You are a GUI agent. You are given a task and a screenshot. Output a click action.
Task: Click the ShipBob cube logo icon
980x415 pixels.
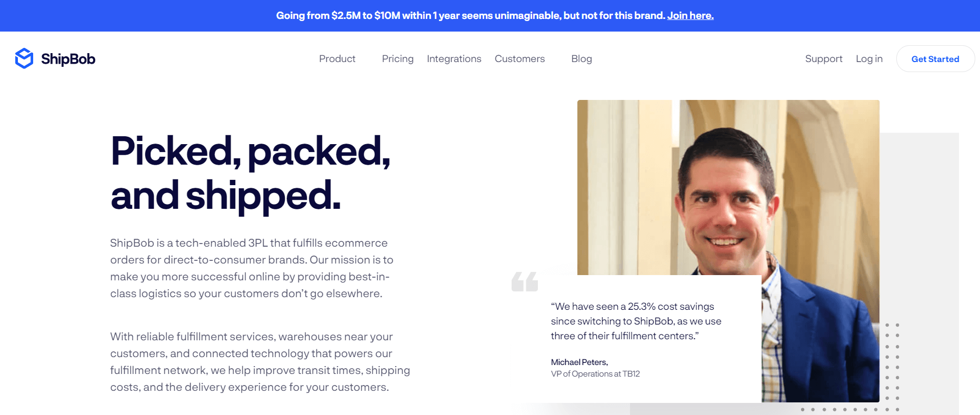pos(24,58)
